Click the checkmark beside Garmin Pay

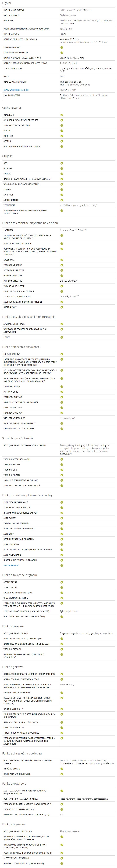(62, 307)
